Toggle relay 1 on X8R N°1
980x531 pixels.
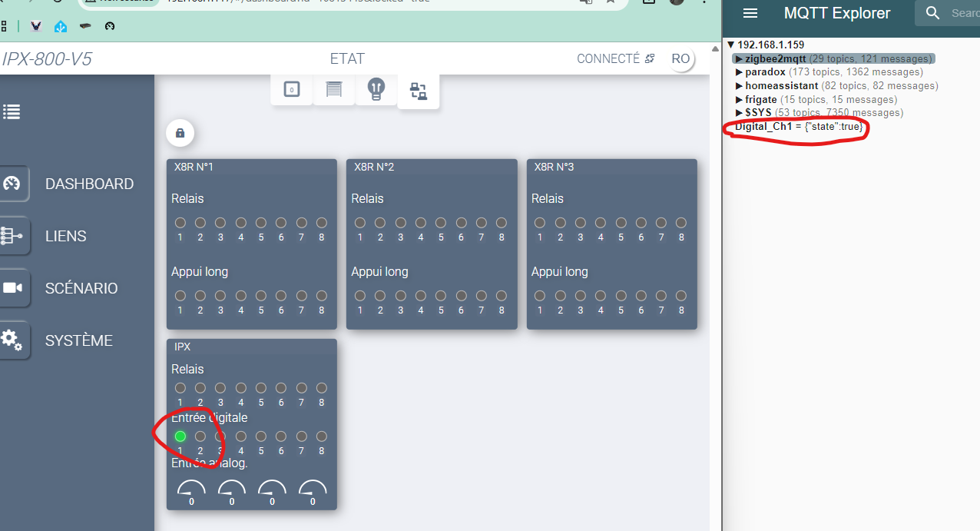[x=180, y=223]
